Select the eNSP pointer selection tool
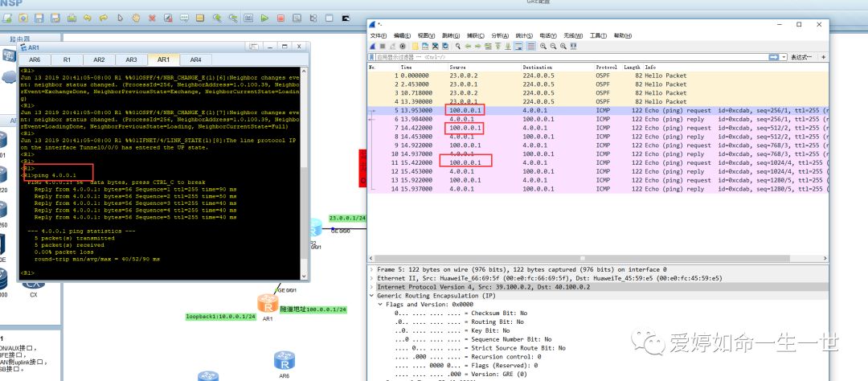The width and height of the screenshot is (868, 381). [120, 18]
